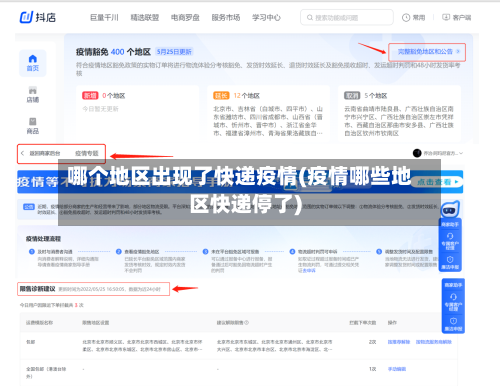The height and width of the screenshot is (386, 500).
Task: Click 商家助手 label in the lower floating panel
Action: point(453,285)
